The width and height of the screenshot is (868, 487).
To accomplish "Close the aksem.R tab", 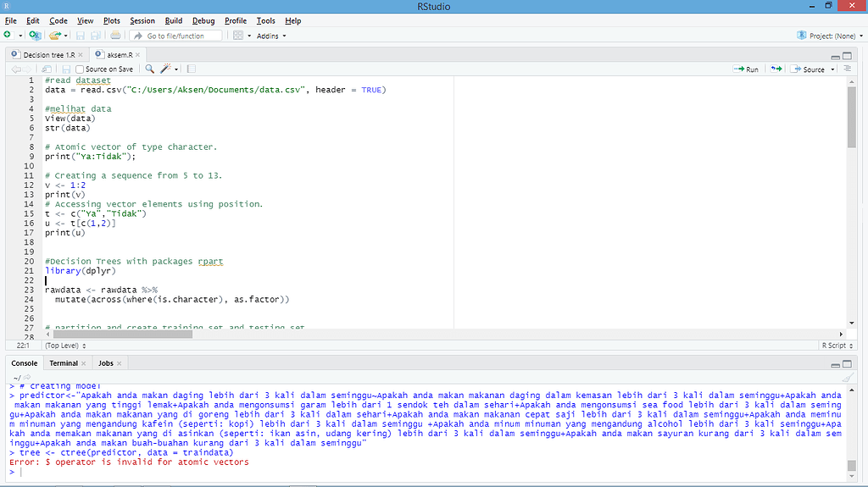I will click(x=138, y=55).
